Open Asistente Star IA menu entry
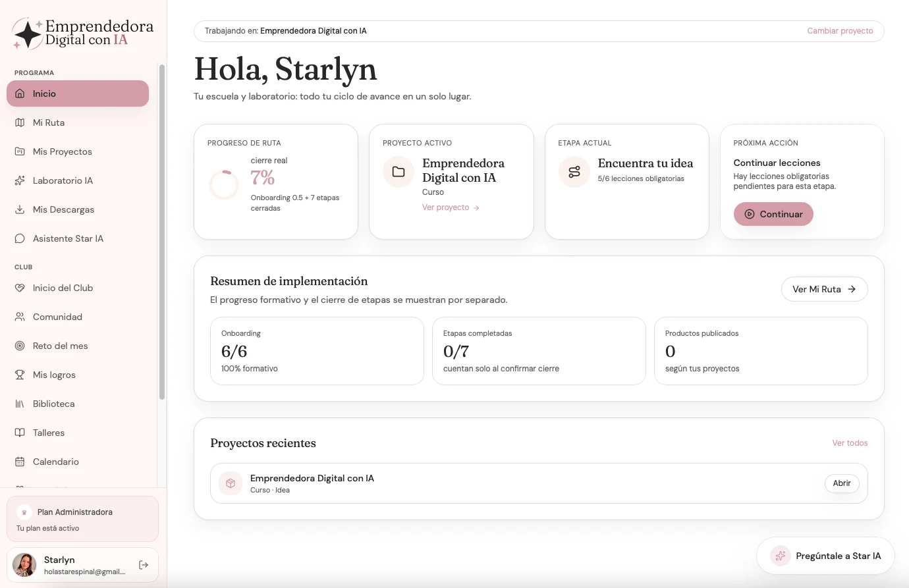 pyautogui.click(x=78, y=238)
